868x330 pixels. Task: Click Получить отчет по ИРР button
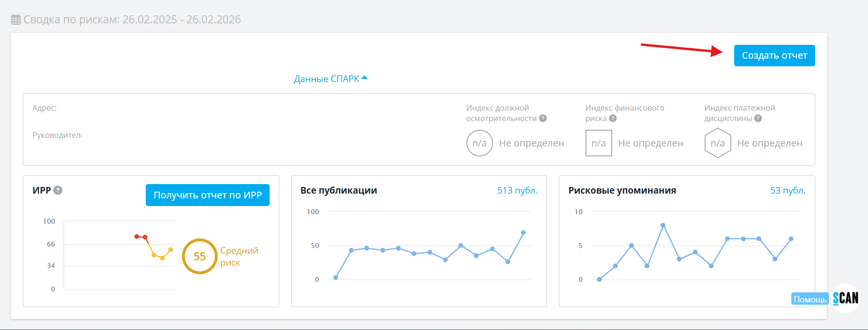208,195
